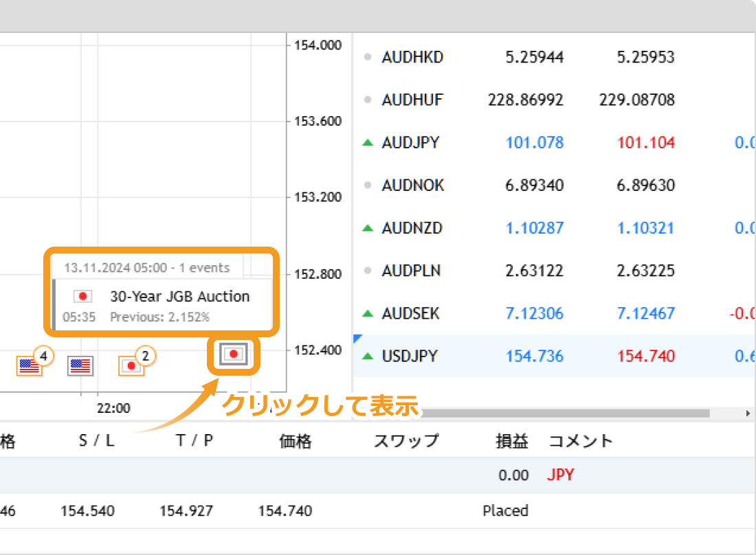Click the watchlist horizontal scrollbar thumb
The height and width of the screenshot is (555, 756).
click(564, 414)
